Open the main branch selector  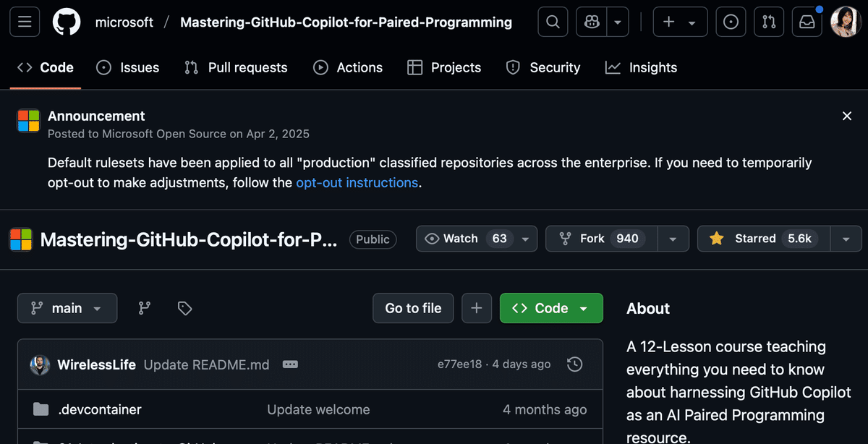pyautogui.click(x=67, y=308)
